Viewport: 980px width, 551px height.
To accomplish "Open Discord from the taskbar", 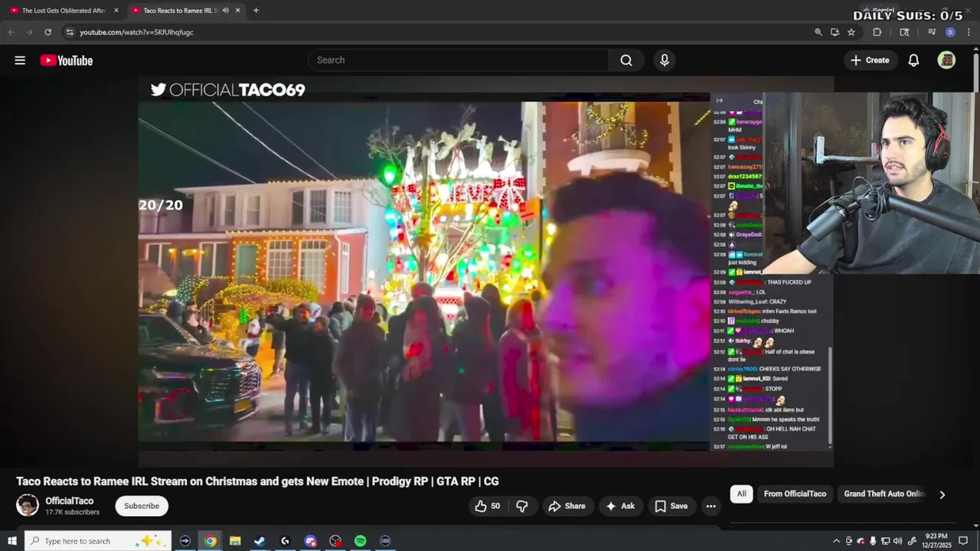I will pos(310,541).
